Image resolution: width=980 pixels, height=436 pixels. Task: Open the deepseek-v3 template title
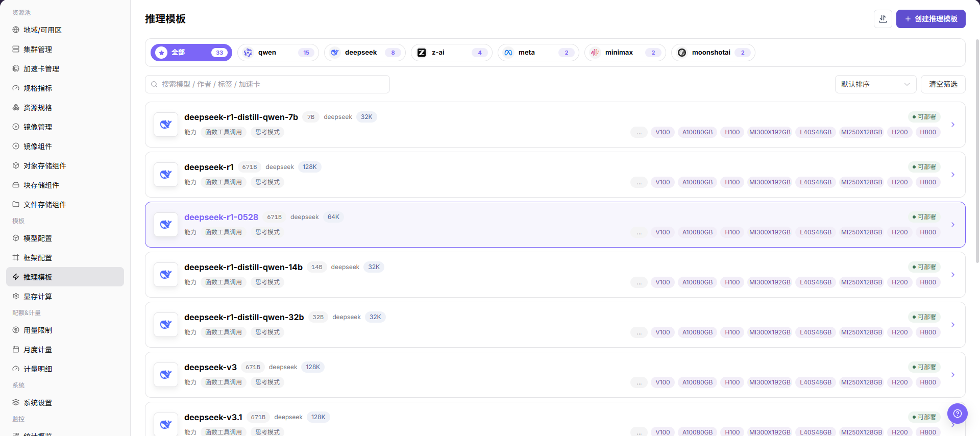(x=210, y=367)
